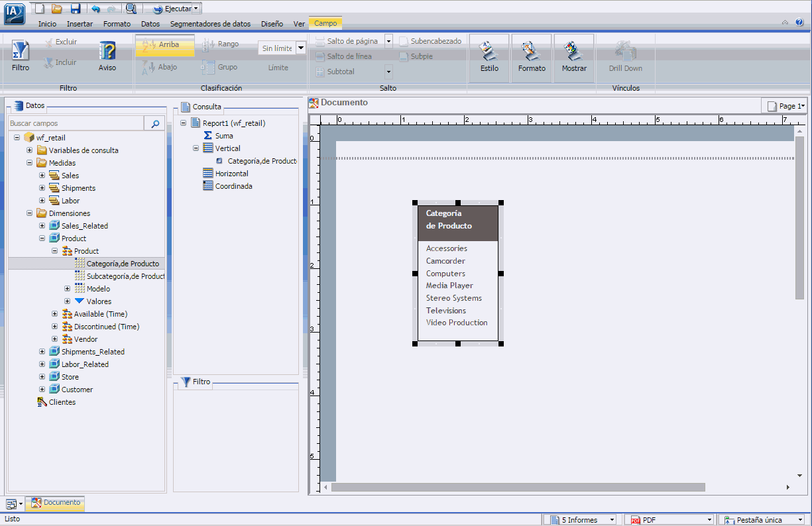Select the Suma sigma icon in Consulta
This screenshot has height=526, width=812.
208,136
